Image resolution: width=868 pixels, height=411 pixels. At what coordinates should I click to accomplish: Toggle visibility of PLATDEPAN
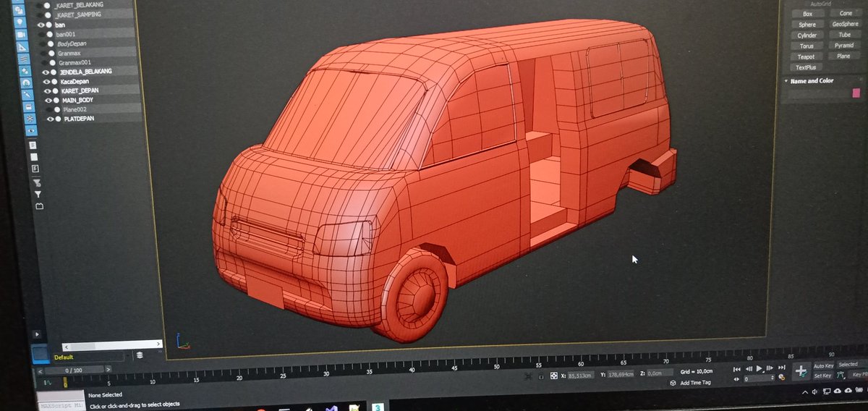click(50, 119)
